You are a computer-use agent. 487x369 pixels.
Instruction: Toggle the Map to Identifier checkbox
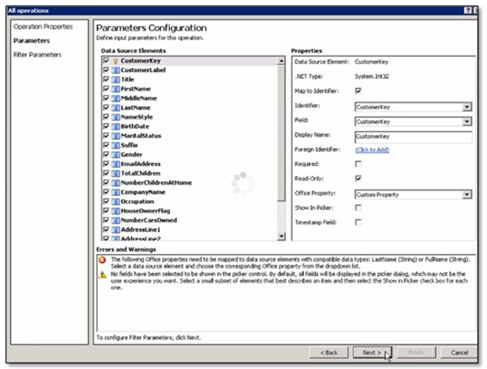coord(358,91)
